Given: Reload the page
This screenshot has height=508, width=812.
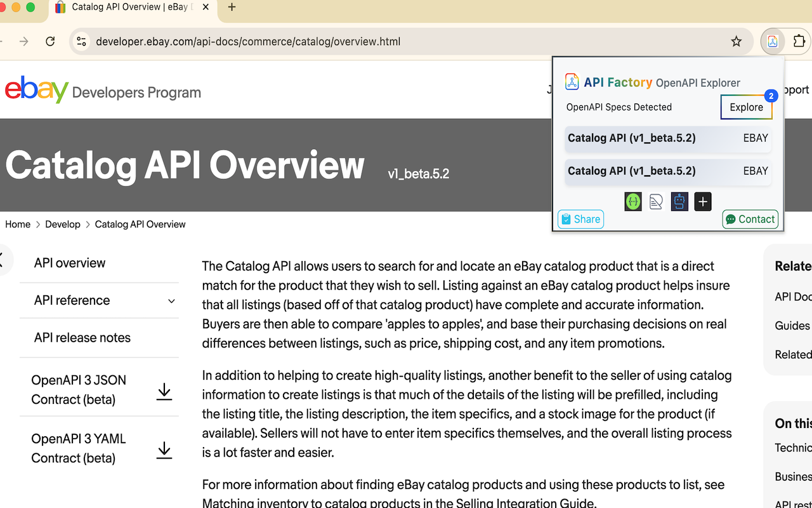Looking at the screenshot, I should point(50,41).
